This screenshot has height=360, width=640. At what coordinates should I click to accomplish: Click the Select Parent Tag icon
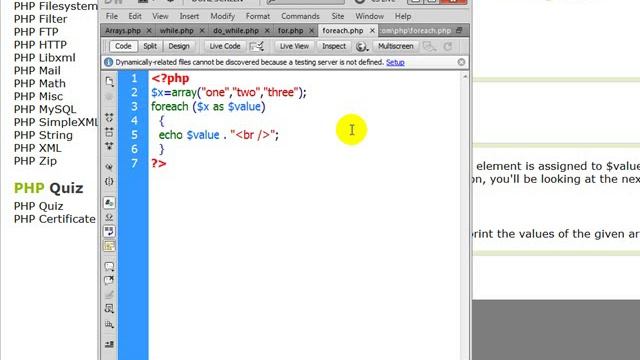(x=109, y=167)
